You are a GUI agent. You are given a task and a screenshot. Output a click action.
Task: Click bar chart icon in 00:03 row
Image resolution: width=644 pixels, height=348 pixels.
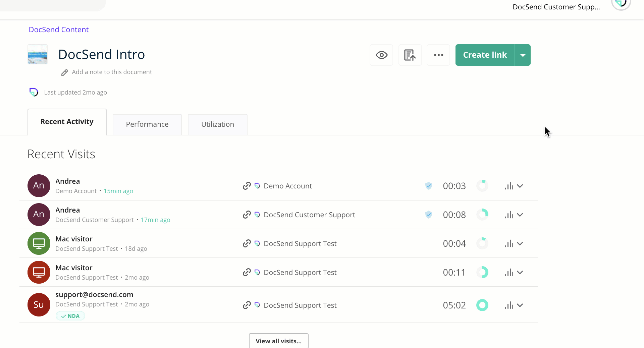(x=509, y=186)
